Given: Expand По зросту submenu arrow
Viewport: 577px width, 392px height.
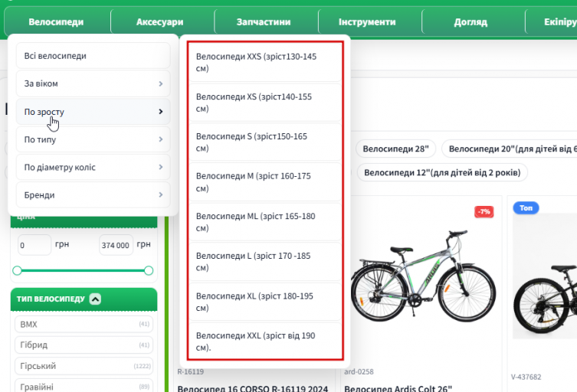Looking at the screenshot, I should (160, 112).
